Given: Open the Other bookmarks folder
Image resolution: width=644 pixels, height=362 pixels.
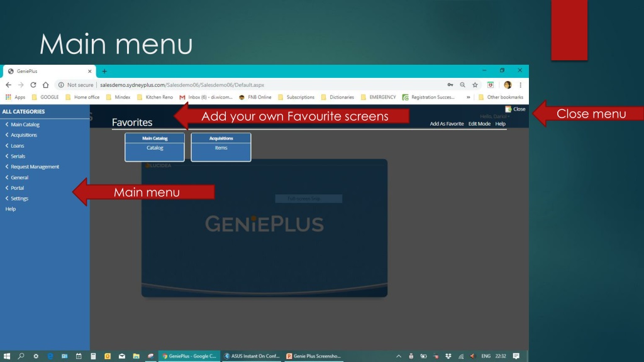Looking at the screenshot, I should pyautogui.click(x=501, y=97).
